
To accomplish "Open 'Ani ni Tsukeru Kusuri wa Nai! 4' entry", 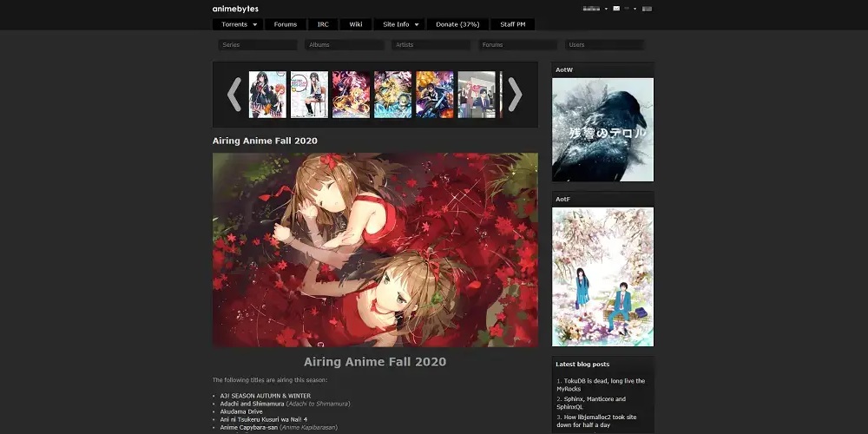I will coord(264,419).
